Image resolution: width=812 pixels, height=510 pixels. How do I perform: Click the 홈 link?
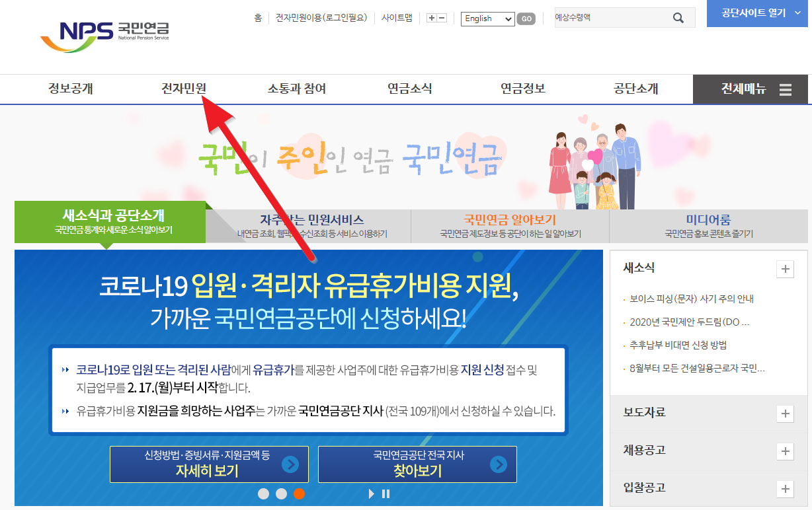click(x=258, y=18)
